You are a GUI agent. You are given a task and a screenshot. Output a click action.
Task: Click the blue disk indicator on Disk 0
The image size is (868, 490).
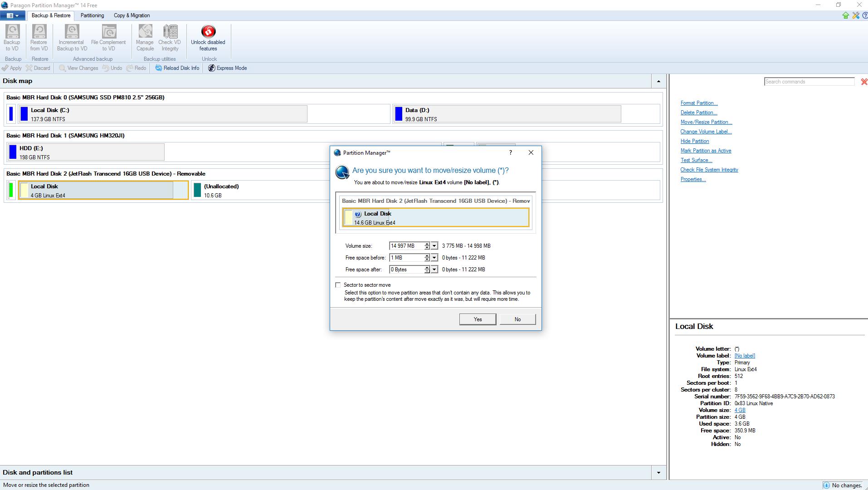(x=11, y=114)
